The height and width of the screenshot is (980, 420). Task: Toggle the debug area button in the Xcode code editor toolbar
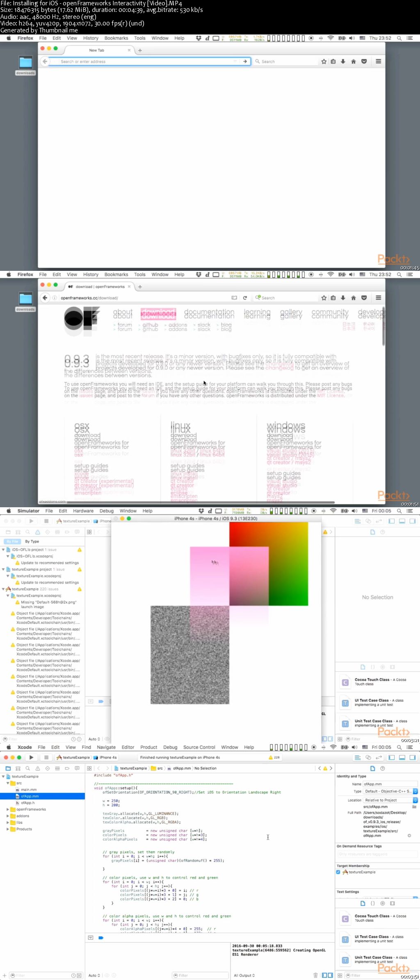(x=402, y=757)
